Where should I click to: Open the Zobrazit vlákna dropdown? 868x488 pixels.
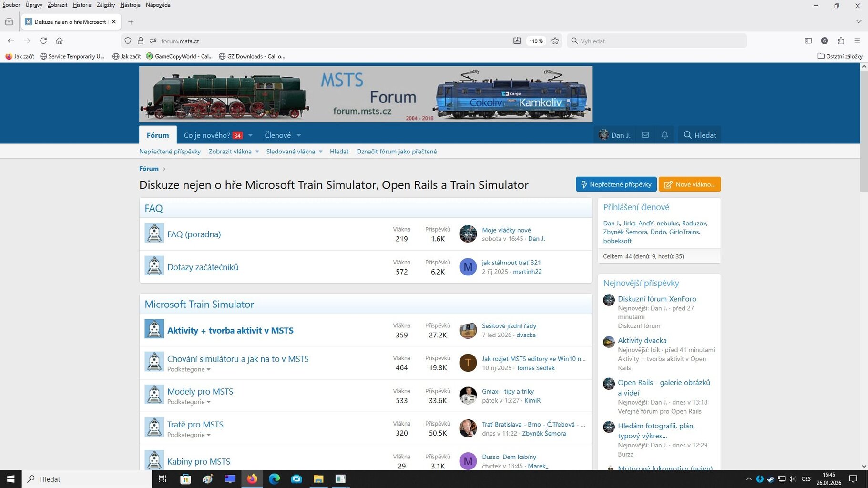(x=233, y=152)
